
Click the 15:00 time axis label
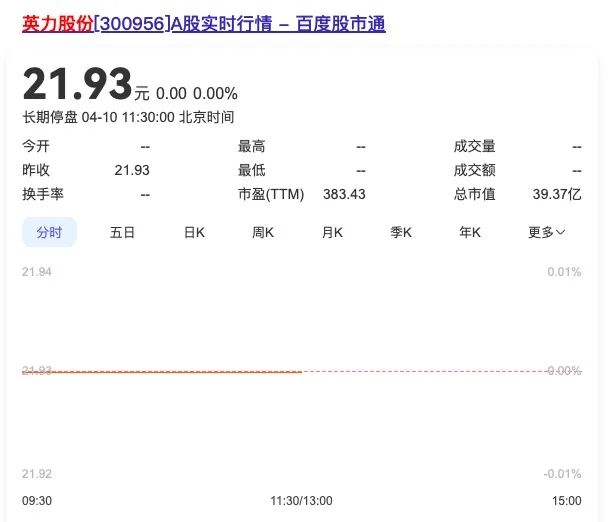tap(566, 500)
